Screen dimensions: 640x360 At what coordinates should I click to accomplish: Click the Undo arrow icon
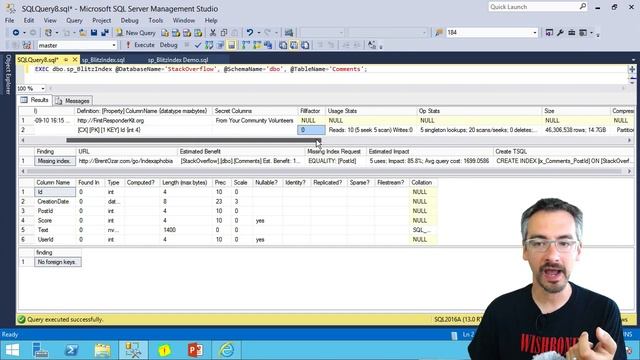(x=250, y=32)
